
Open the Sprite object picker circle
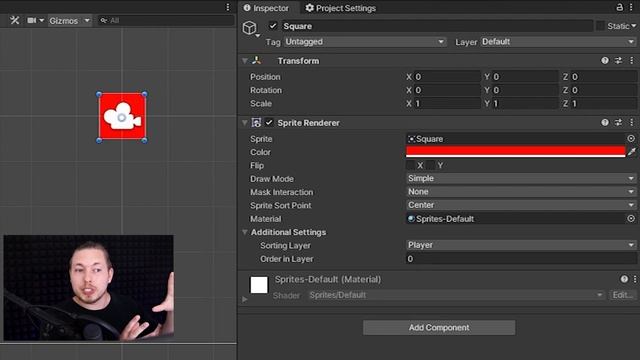tap(631, 139)
